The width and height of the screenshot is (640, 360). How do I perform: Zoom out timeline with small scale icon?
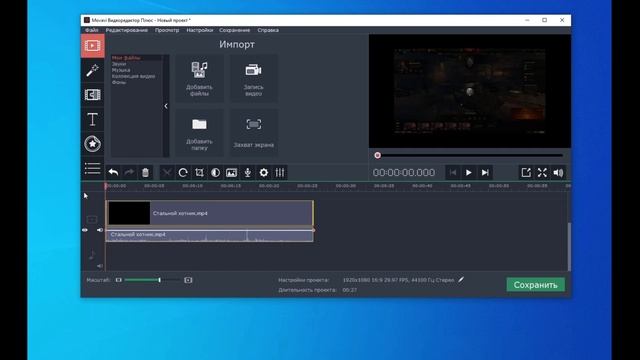(x=118, y=280)
